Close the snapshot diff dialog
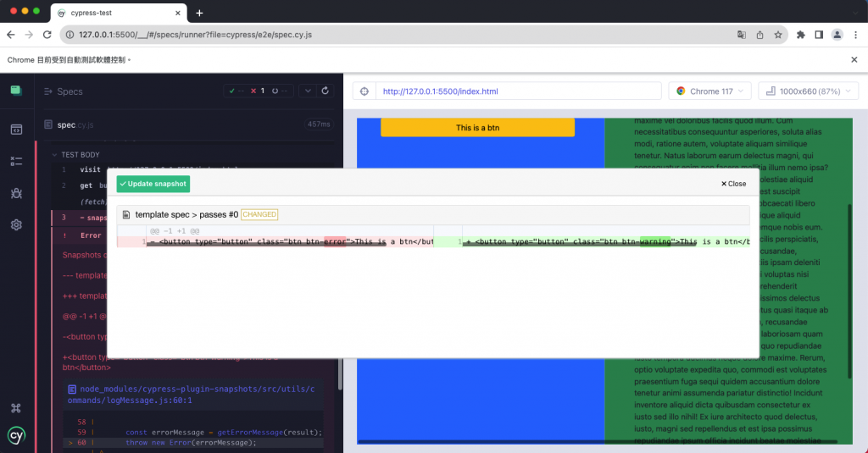This screenshot has width=868, height=453. [x=733, y=184]
